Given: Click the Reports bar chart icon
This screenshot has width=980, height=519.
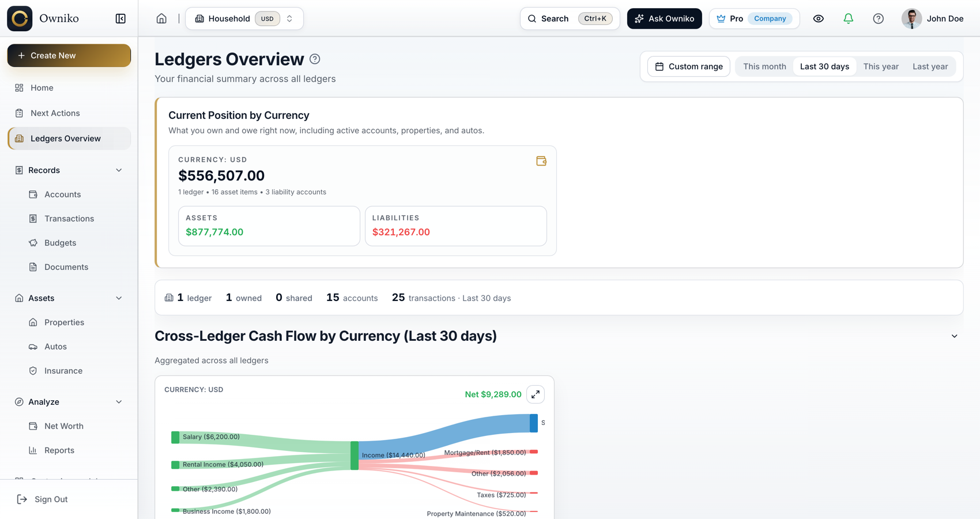Looking at the screenshot, I should pos(33,450).
